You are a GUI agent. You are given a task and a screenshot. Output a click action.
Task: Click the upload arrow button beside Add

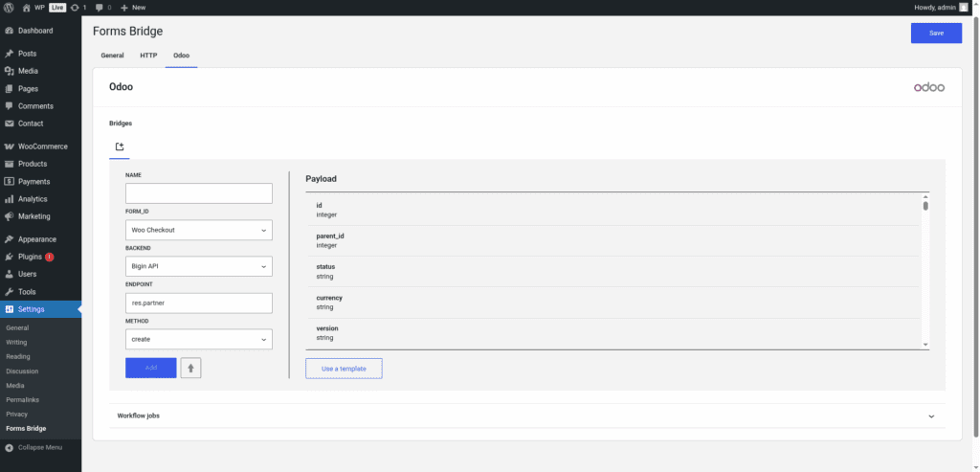coord(190,369)
